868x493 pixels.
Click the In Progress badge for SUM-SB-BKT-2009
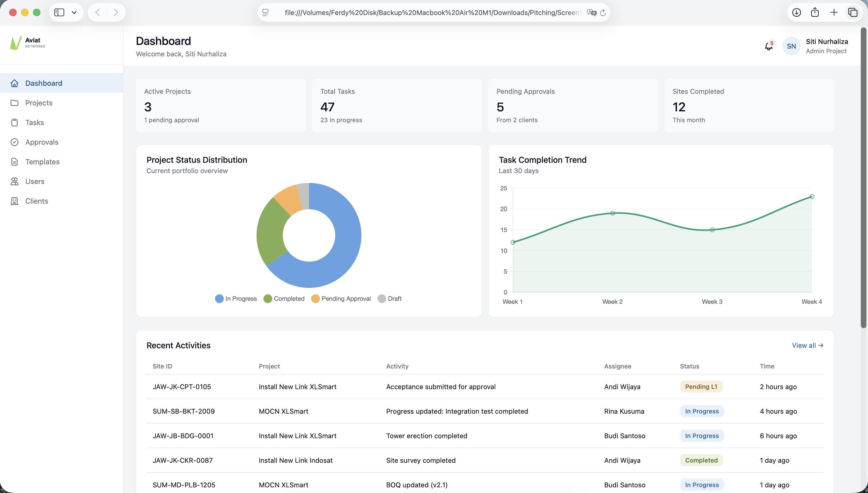pos(702,411)
